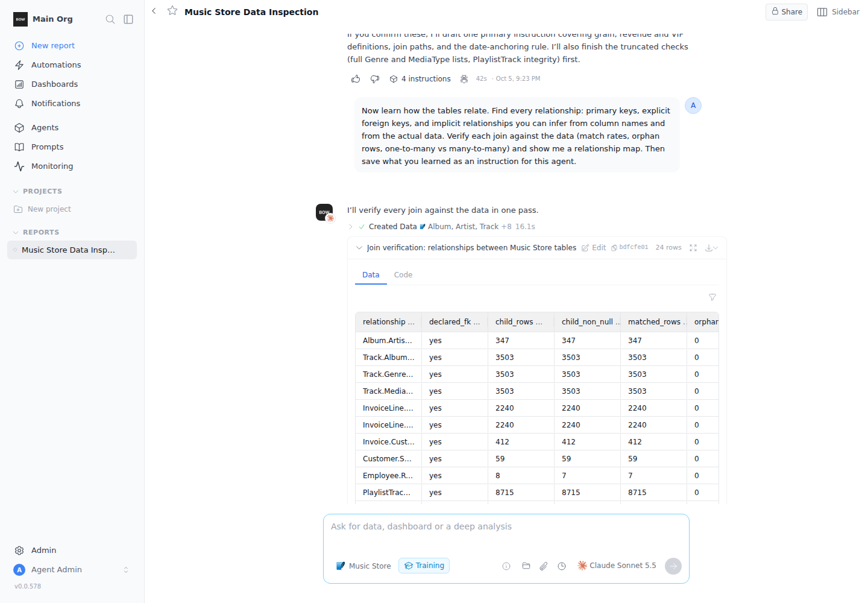Open the agent icon beside 4 instructions
The width and height of the screenshot is (868, 603).
(x=464, y=79)
